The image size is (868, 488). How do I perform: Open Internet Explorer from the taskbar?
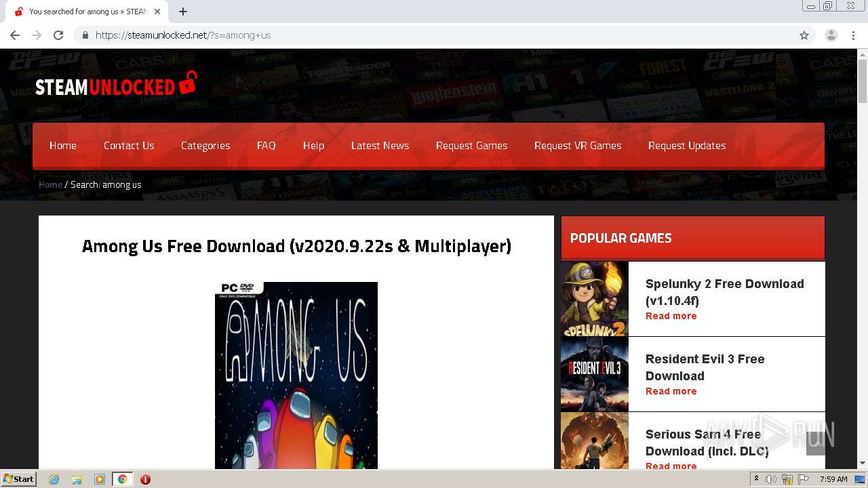(54, 479)
